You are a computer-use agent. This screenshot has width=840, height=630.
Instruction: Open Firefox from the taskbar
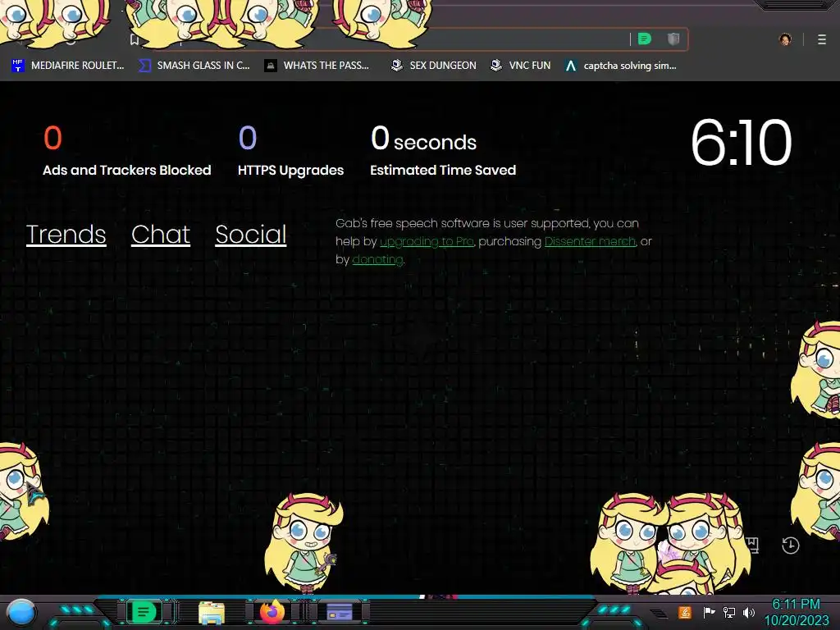click(x=272, y=612)
